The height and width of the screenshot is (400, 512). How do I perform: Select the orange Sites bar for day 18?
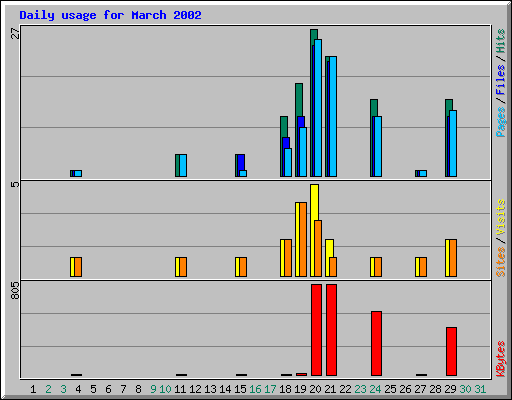coord(288,258)
